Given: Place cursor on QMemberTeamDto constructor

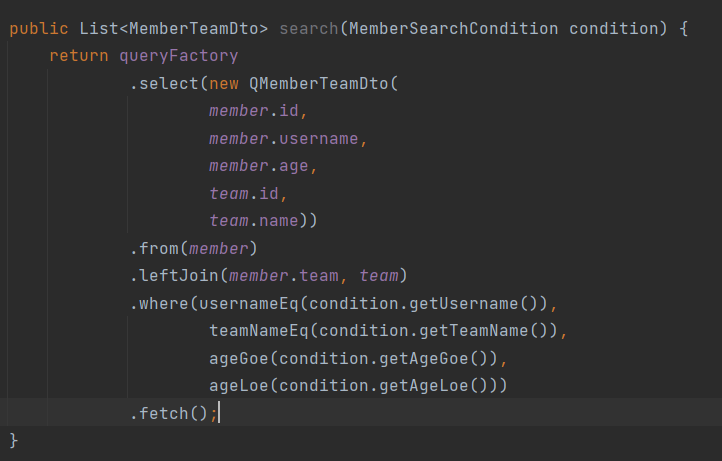Looking at the screenshot, I should coord(319,83).
